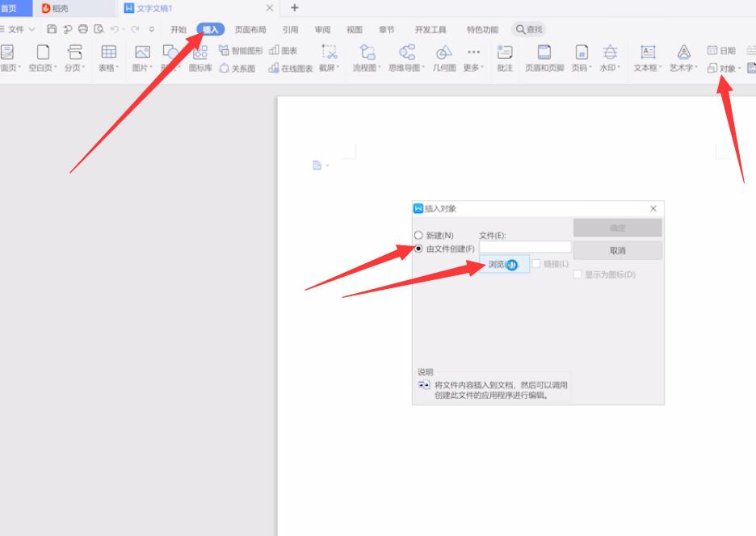756x536 pixels.
Task: Open the Table (表格) insert tool
Action: tap(108, 58)
